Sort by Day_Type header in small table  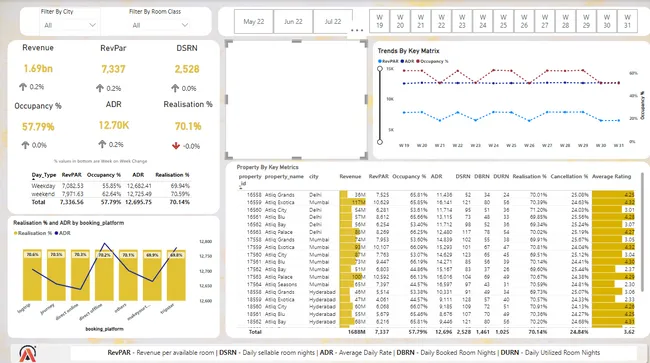[44, 175]
